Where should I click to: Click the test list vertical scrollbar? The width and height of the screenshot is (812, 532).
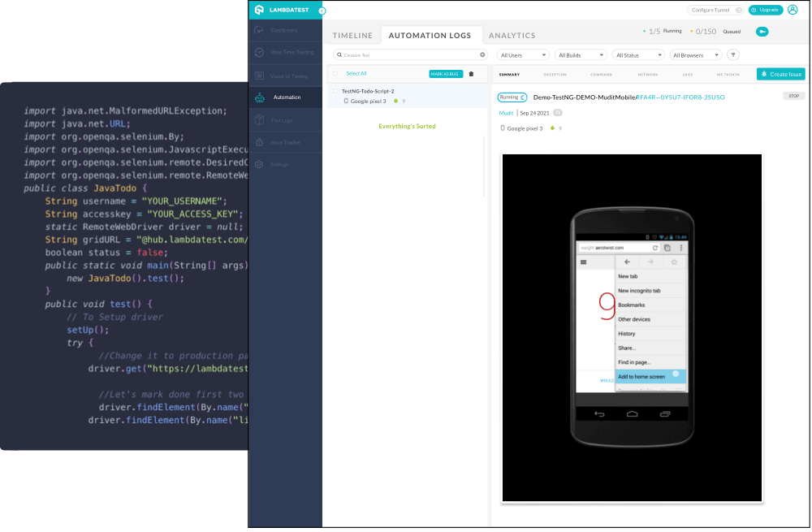484,167
